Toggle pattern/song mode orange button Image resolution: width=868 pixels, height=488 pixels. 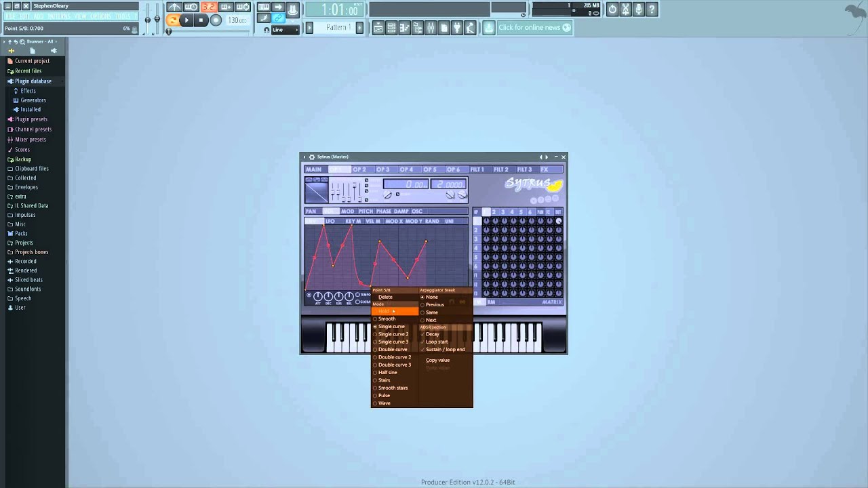click(x=172, y=20)
